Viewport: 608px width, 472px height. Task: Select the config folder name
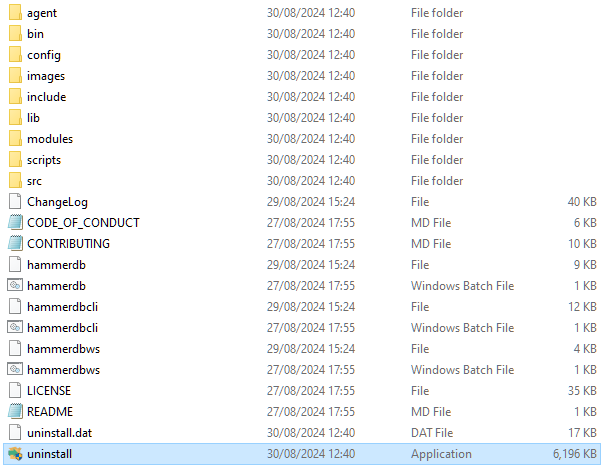coord(44,55)
